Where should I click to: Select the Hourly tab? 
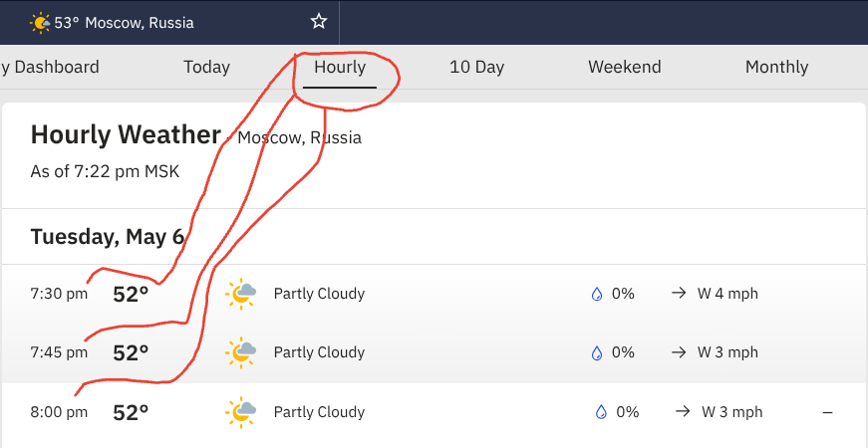[x=340, y=68]
